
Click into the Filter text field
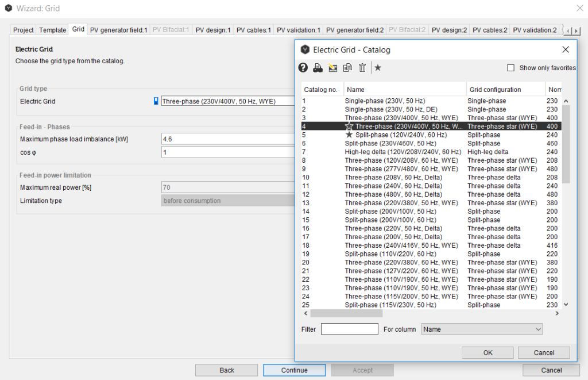(349, 329)
